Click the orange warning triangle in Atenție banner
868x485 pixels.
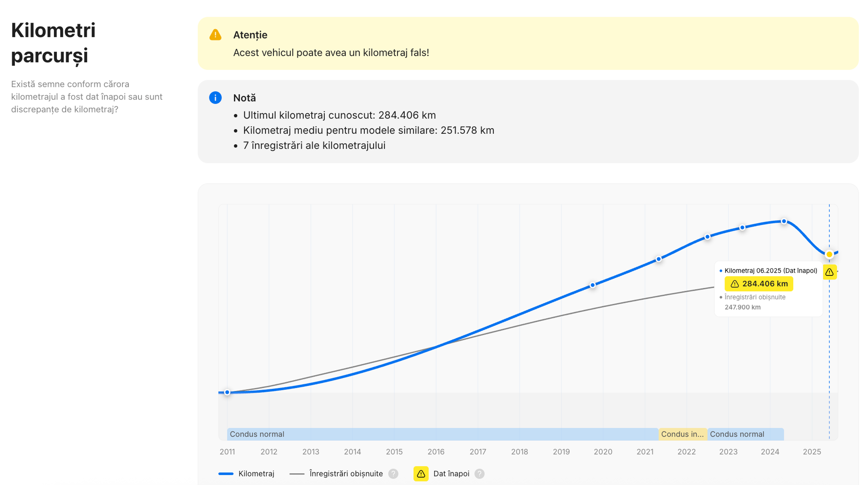(x=215, y=35)
